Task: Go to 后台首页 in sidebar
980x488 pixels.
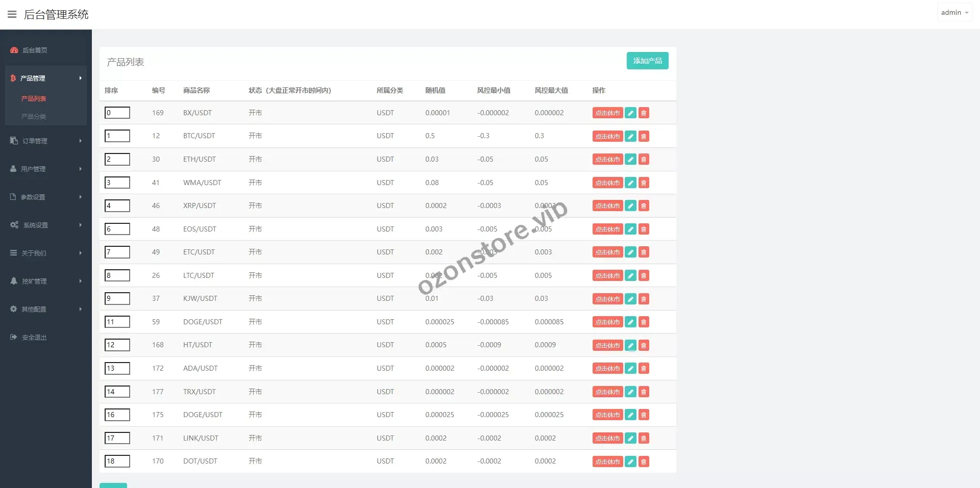Action: pos(35,50)
